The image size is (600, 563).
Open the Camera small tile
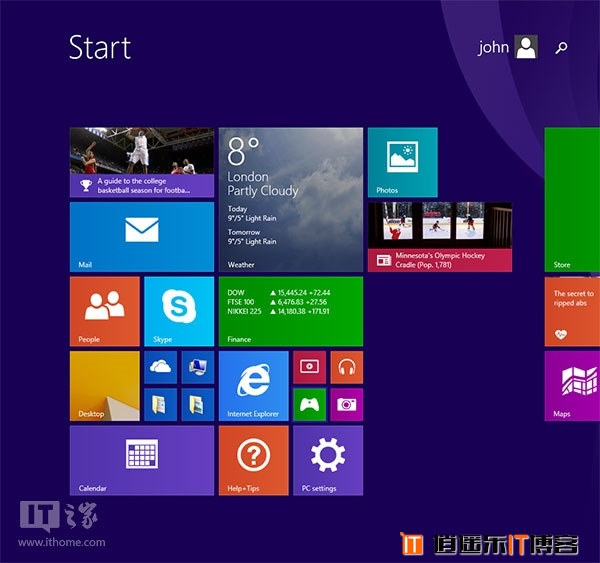coord(347,405)
